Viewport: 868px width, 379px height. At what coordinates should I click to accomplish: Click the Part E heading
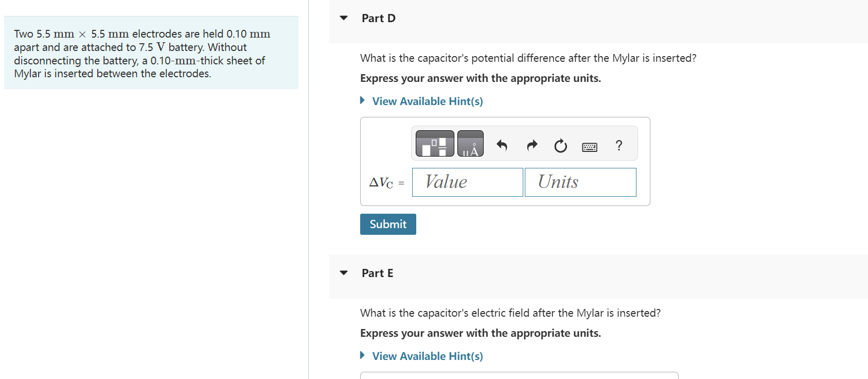[x=378, y=273]
